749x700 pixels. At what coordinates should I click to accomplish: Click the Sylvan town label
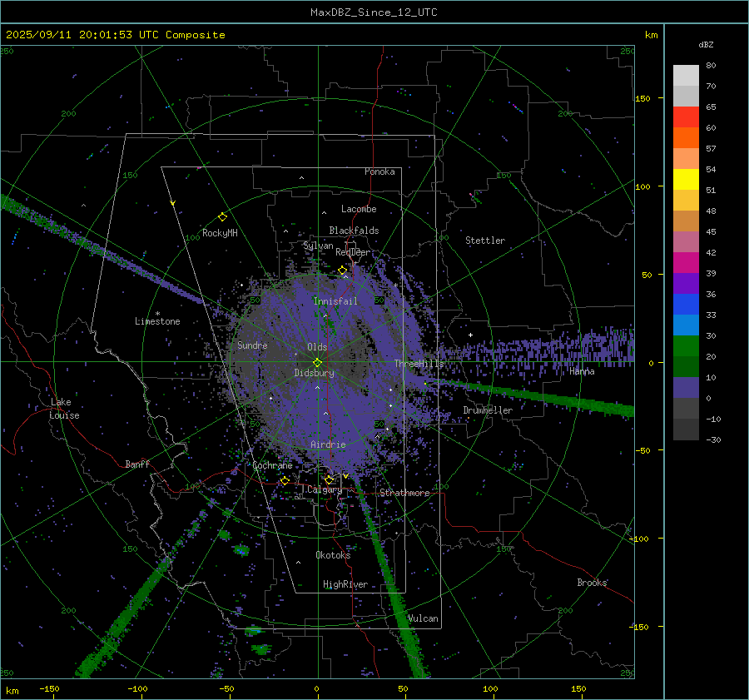(318, 246)
